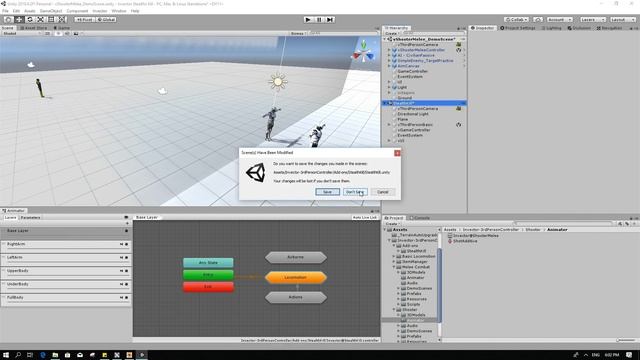This screenshot has width=640, height=360.
Task: Select the Rect transform tool
Action: pyautogui.click(x=51, y=20)
